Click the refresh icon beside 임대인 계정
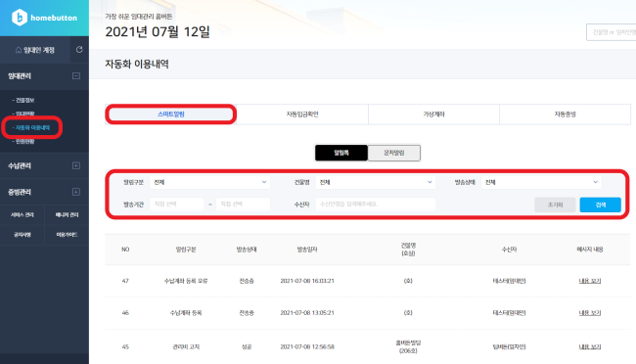This screenshot has height=364, width=636. [79, 50]
